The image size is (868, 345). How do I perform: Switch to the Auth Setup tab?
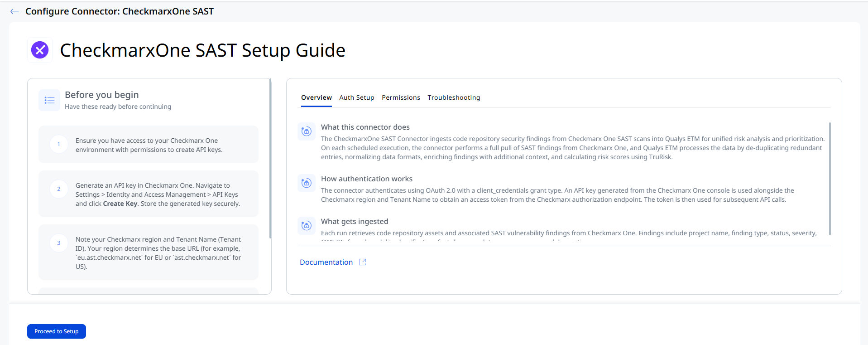click(x=357, y=97)
